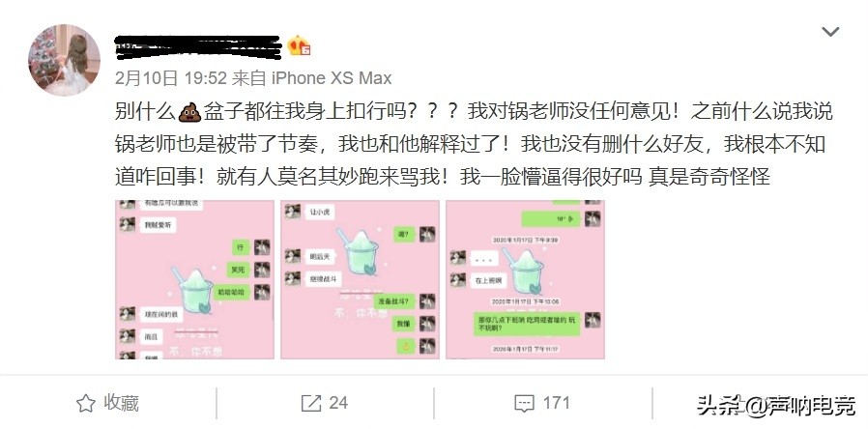Click the crown membership badge icon
The height and width of the screenshot is (429, 868).
coord(299,45)
